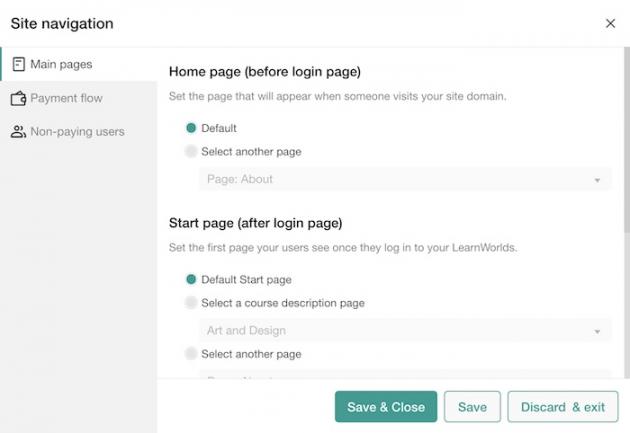Close the Site navigation dialog
This screenshot has height=433, width=630.
pos(610,23)
